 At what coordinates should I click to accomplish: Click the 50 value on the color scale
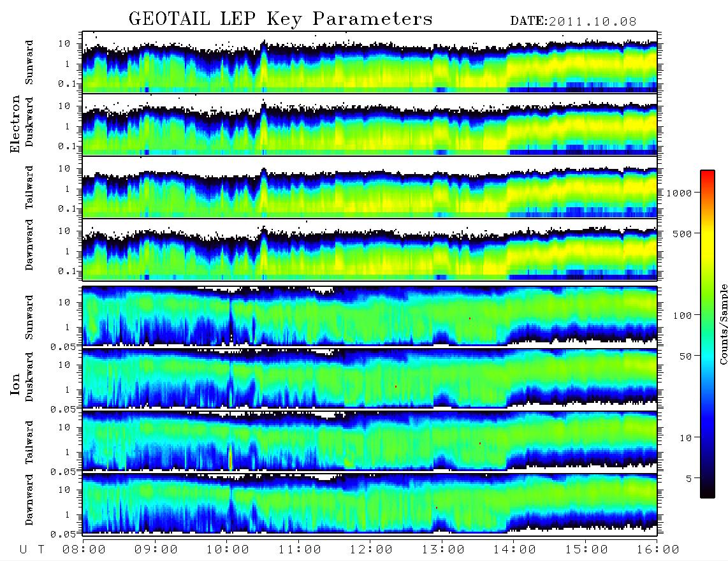tap(685, 356)
